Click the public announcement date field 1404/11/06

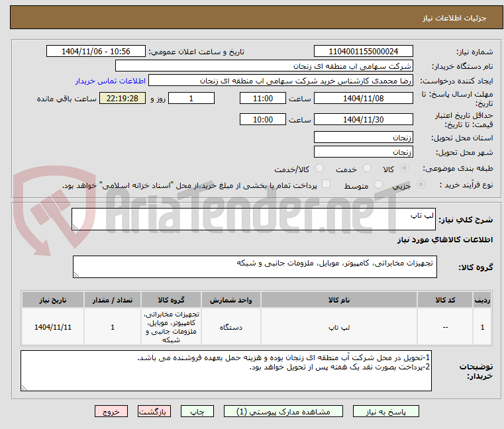tap(96, 51)
